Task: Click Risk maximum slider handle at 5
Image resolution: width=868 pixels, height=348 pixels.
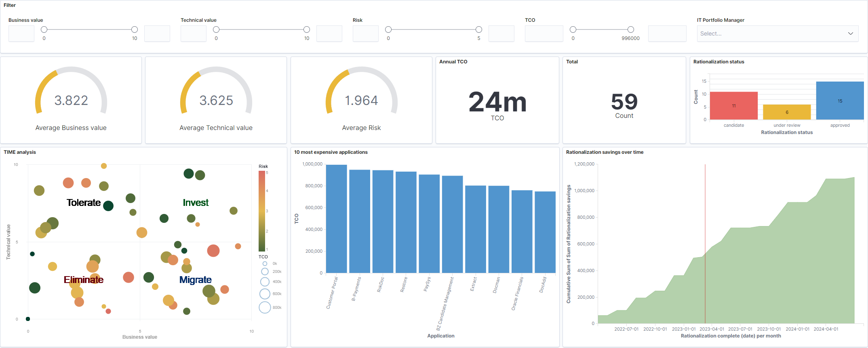Action: pos(479,29)
